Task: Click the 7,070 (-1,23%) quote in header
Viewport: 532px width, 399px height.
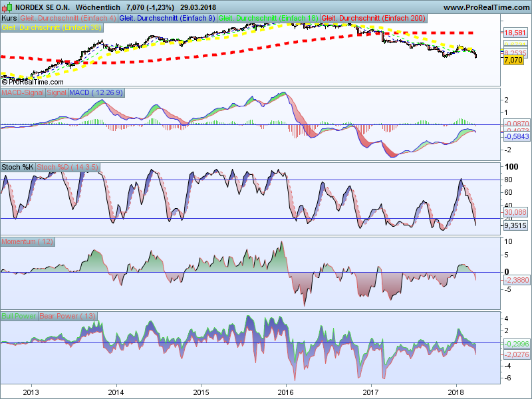Action: (150, 7)
